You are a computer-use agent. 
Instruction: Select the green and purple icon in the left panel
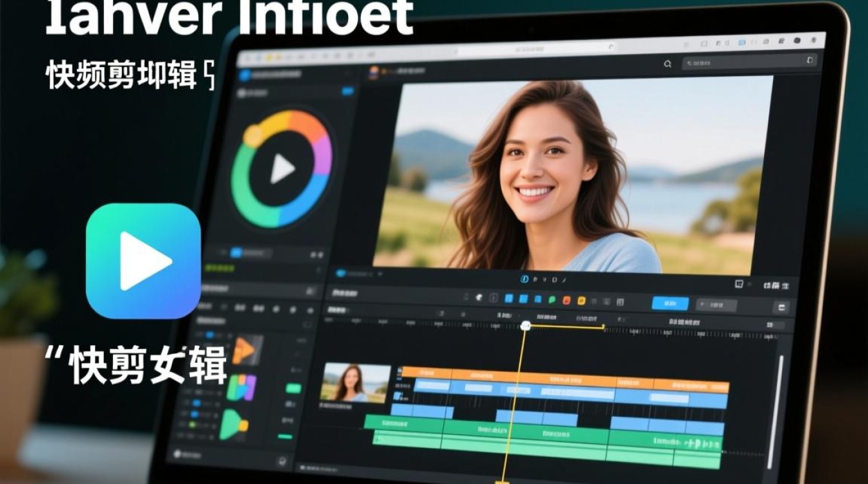coord(241,388)
